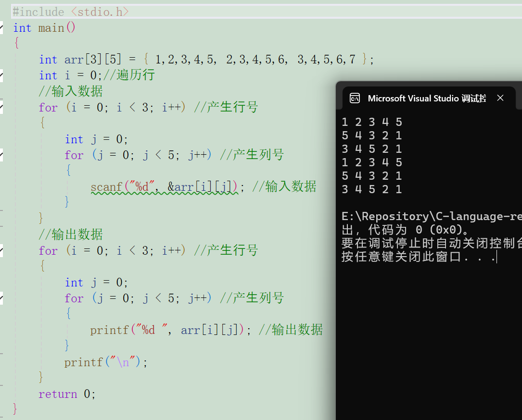Click the printf("\n") statement

(105, 362)
